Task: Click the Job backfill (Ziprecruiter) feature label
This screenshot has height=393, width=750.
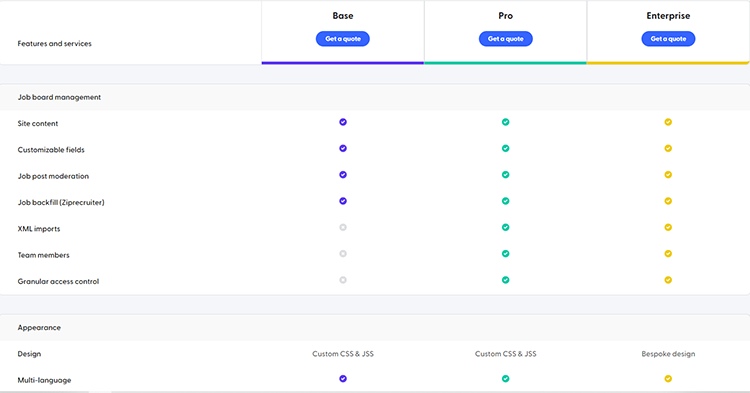Action: coord(61,202)
